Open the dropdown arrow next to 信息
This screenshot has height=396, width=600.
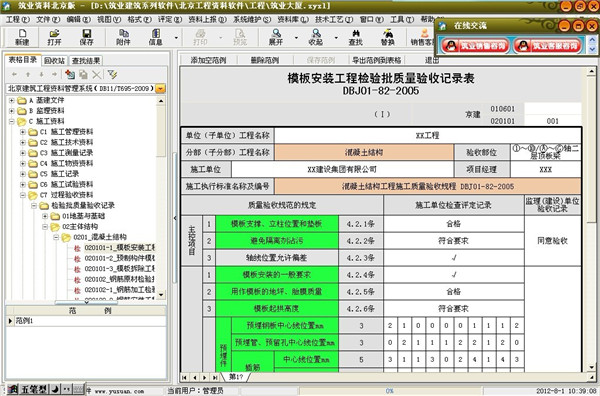coord(176,37)
